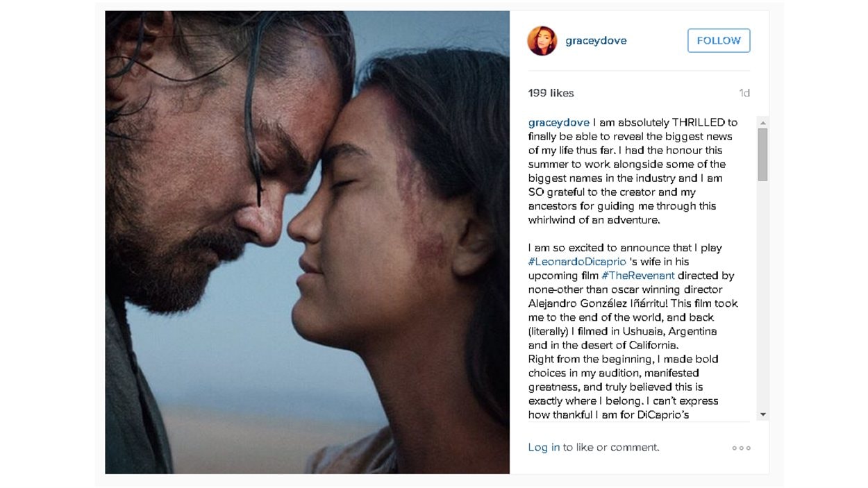Click the main post photo
868x488 pixels.
tap(307, 242)
